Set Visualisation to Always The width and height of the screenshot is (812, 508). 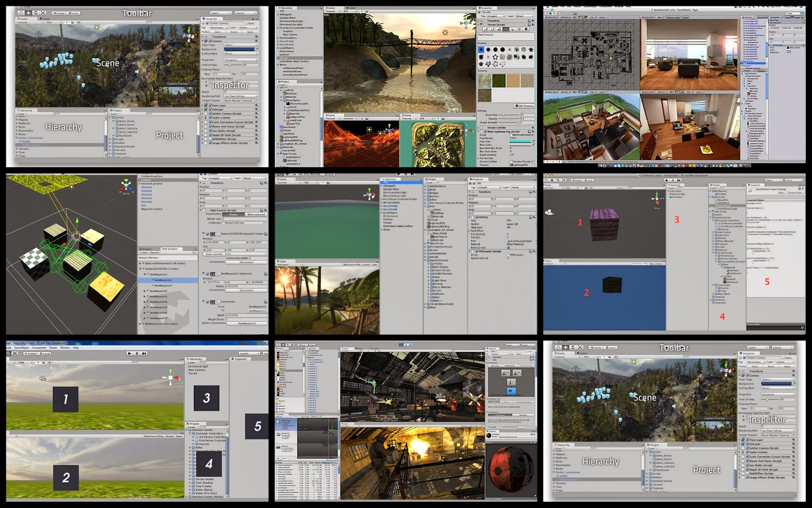(x=233, y=214)
